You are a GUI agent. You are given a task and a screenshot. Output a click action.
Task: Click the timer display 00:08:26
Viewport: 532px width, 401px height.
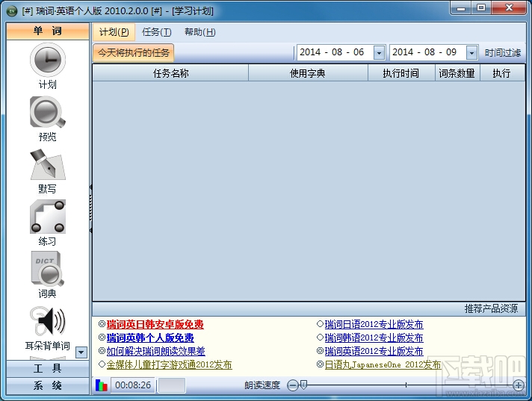pos(133,385)
